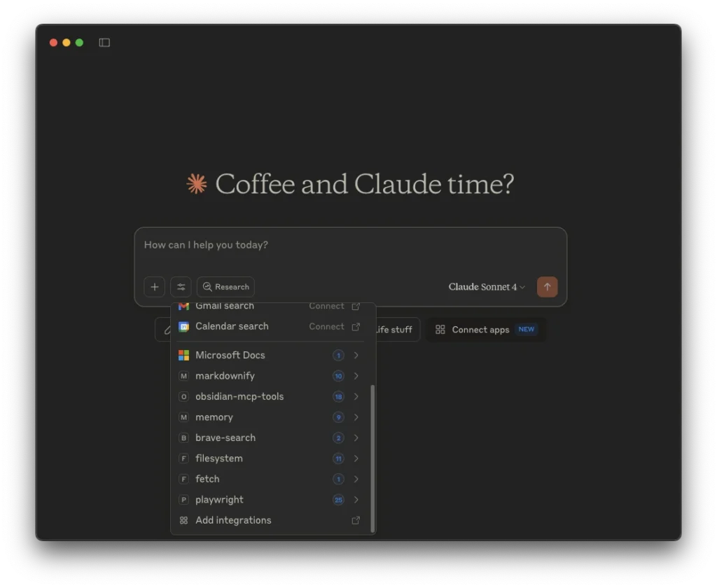Viewport: 717px width, 588px height.
Task: Click the Add integrations grid icon
Action: 184,520
